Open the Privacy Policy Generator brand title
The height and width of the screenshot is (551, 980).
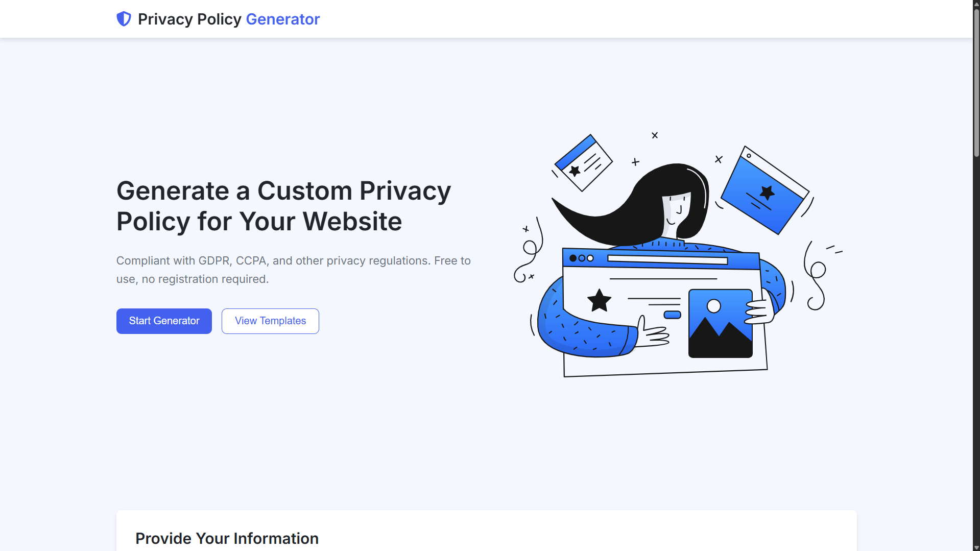coord(229,19)
